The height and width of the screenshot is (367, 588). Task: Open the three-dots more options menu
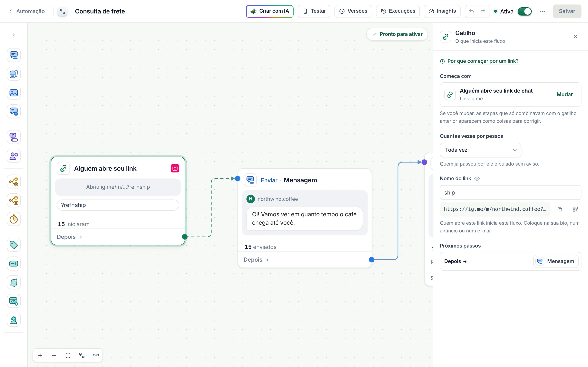542,11
